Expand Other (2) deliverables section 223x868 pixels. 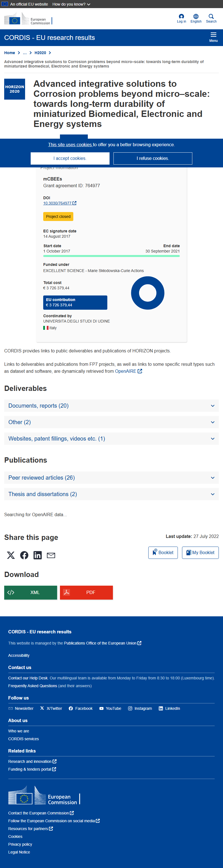(x=111, y=422)
